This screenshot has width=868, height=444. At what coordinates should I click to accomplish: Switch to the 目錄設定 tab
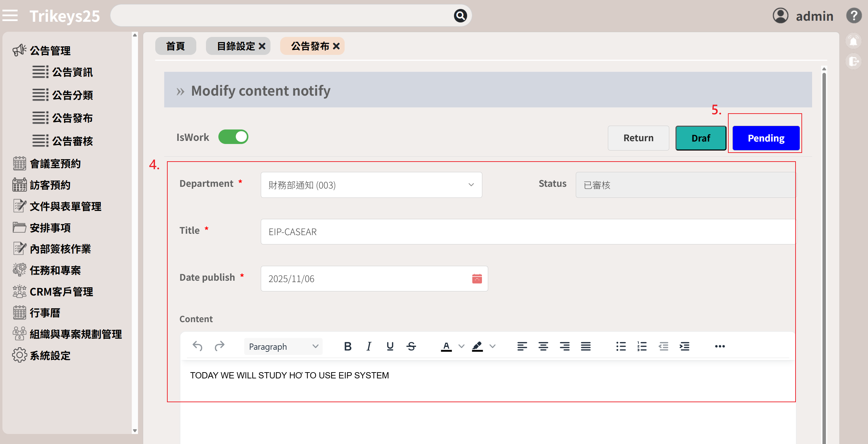pyautogui.click(x=236, y=46)
